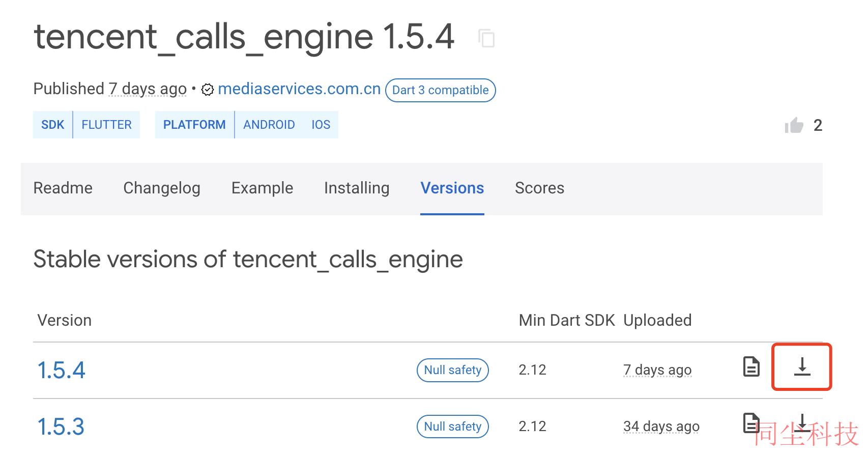868x454 pixels.
Task: Click the tencent_calls_engine 1.5.4 title
Action: click(x=244, y=37)
